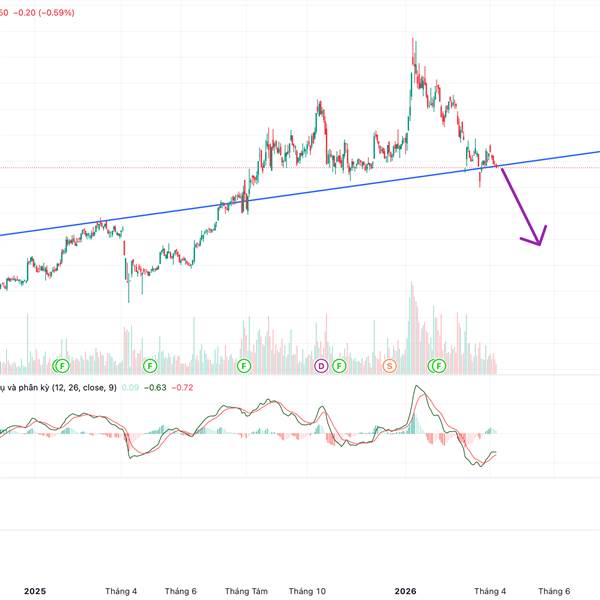The width and height of the screenshot is (600, 600).
Task: Select the F marker just after the 2026 label
Action: [x=439, y=366]
